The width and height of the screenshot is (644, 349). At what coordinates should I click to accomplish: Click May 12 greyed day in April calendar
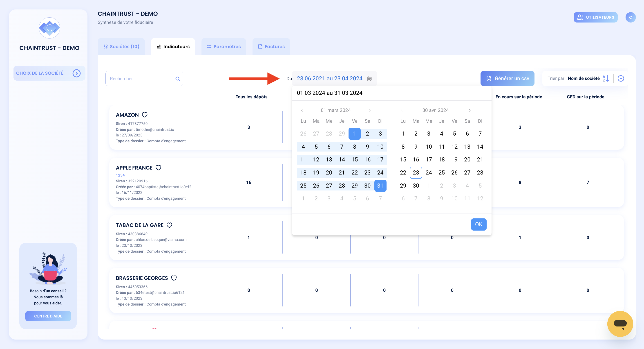tap(480, 199)
